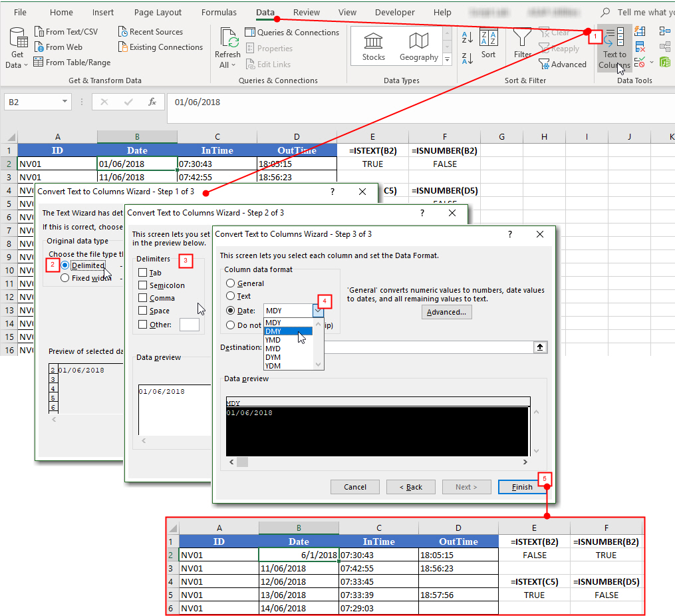Click cell B2 with 01/06/2018

tap(137, 164)
